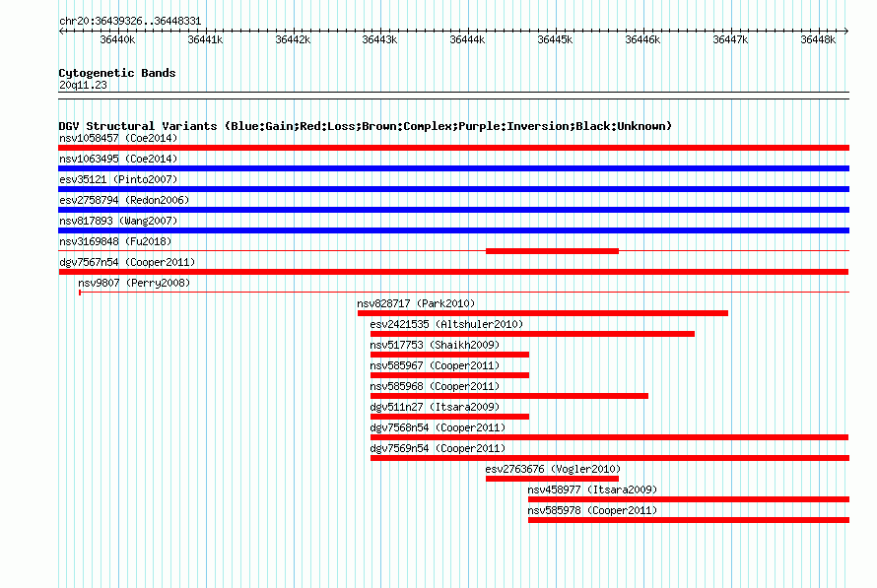Image resolution: width=877 pixels, height=588 pixels.
Task: Click the red bar under nsv585968
Action: pos(509,396)
